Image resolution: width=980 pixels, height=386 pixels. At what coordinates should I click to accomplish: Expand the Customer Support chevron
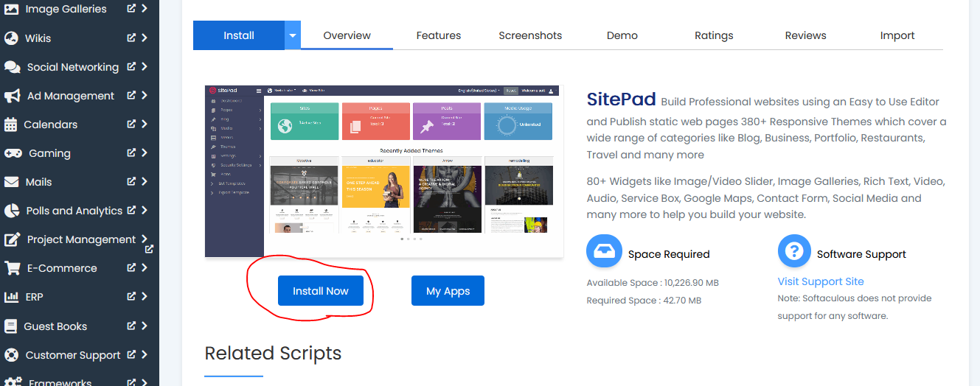coord(145,354)
